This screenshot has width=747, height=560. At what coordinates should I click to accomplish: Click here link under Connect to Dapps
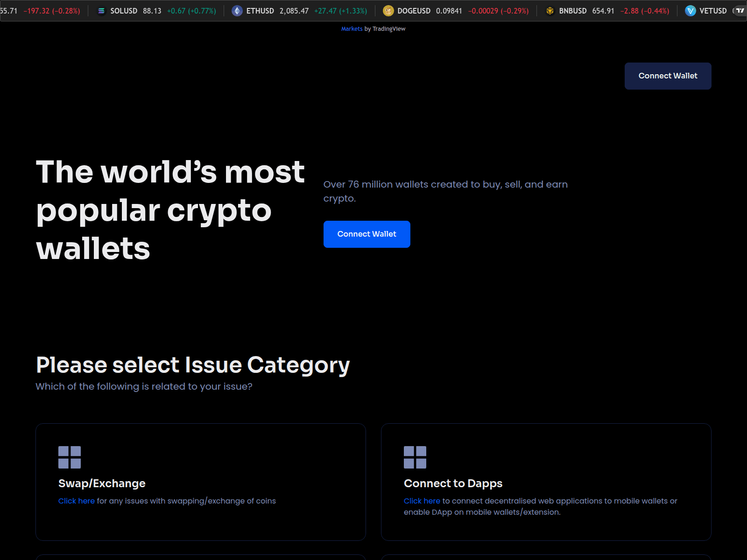(422, 501)
